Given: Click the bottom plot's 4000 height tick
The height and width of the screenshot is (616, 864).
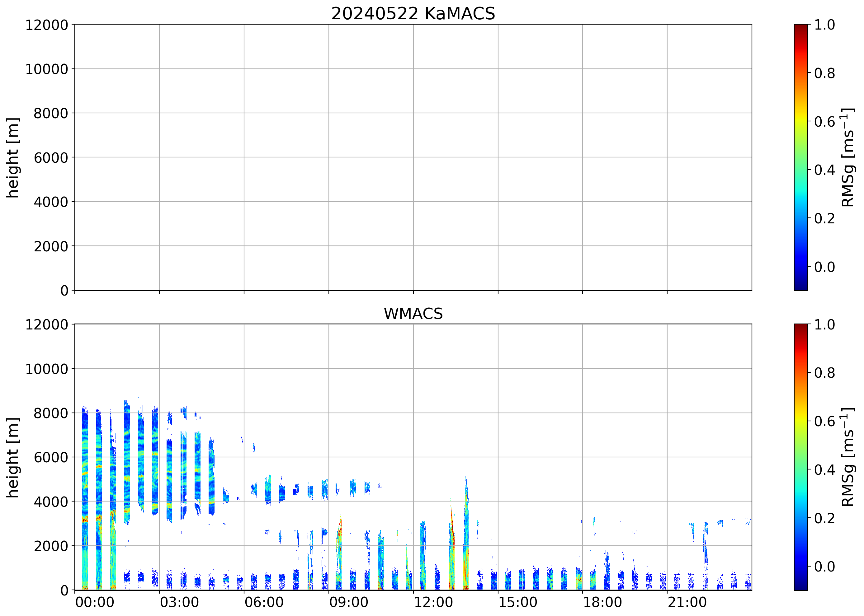Looking at the screenshot, I should (51, 502).
